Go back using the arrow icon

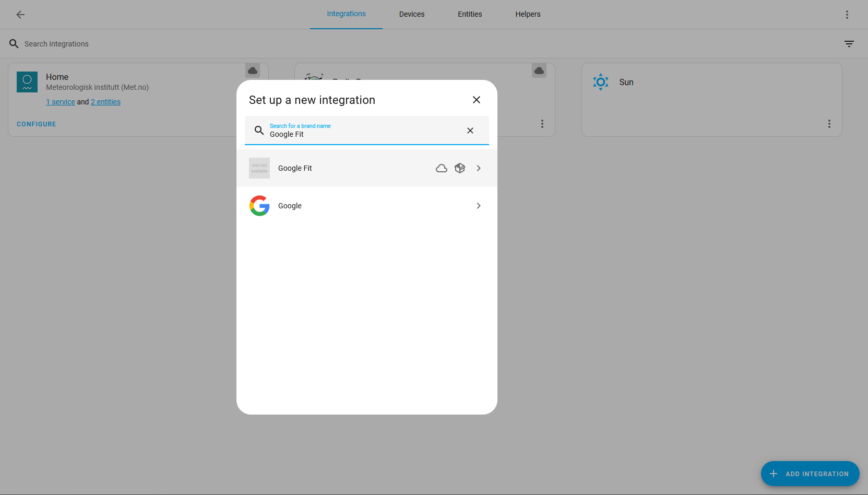(x=20, y=15)
